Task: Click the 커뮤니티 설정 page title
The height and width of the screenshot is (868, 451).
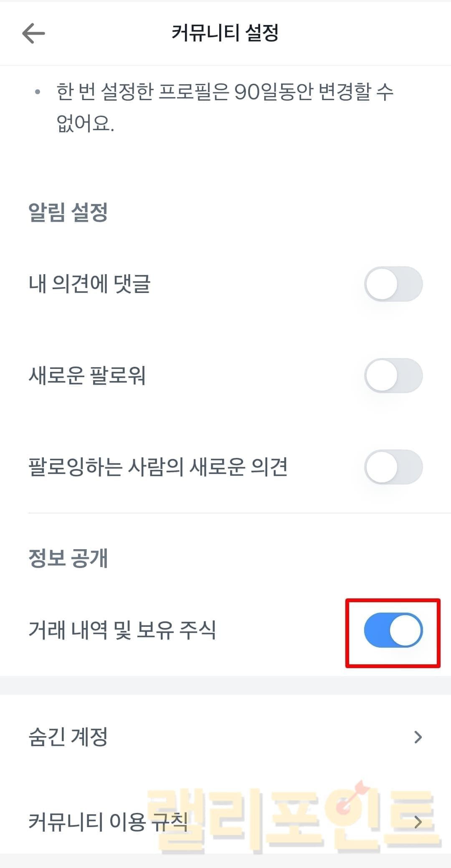Action: click(225, 33)
